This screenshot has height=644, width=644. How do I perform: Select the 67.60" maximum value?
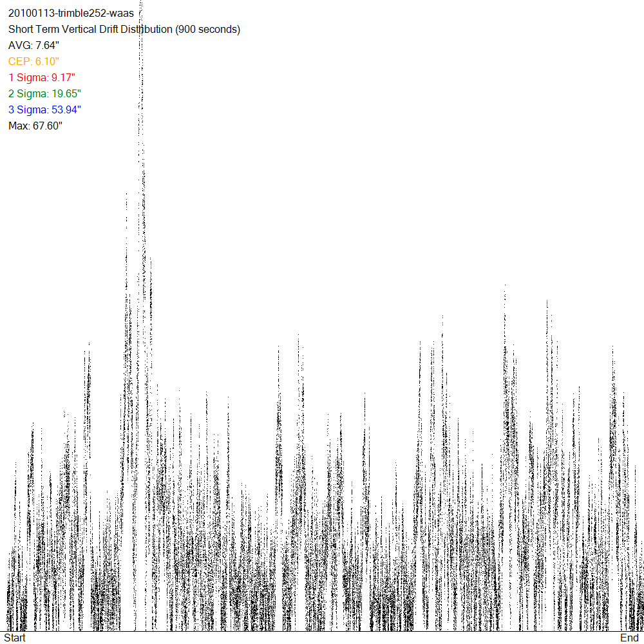[48, 126]
